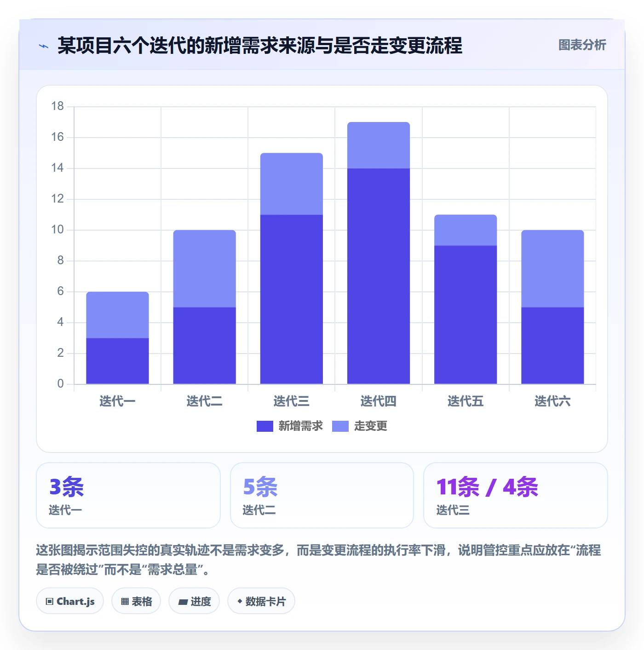The width and height of the screenshot is (644, 650).
Task: Click the light 走变更 bar segment for 迭代五
Action: 466,230
